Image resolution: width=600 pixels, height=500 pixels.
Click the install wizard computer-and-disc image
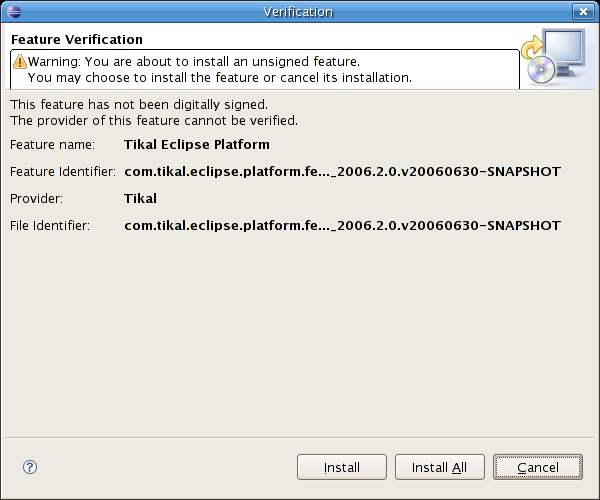pyautogui.click(x=554, y=56)
